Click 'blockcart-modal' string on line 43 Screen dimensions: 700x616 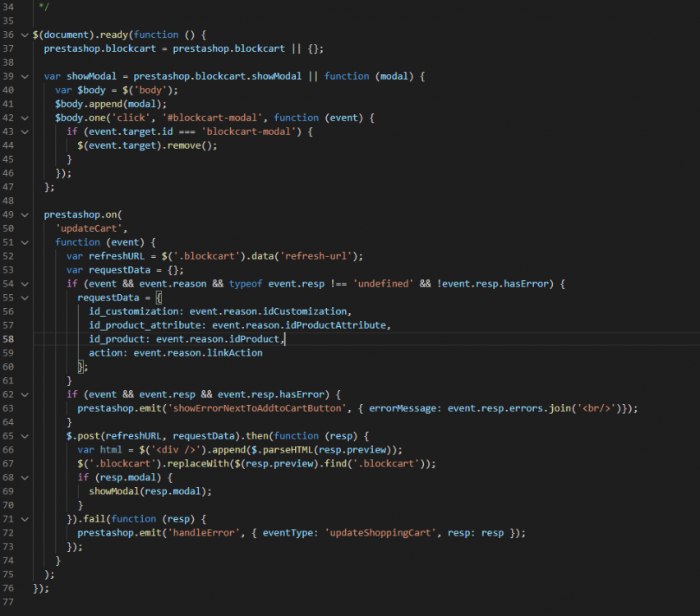coord(248,131)
